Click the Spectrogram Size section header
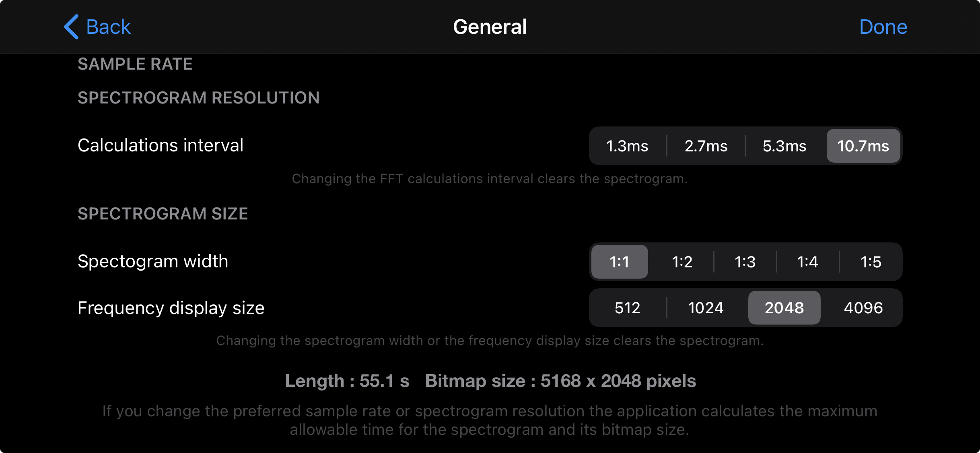 pos(163,214)
